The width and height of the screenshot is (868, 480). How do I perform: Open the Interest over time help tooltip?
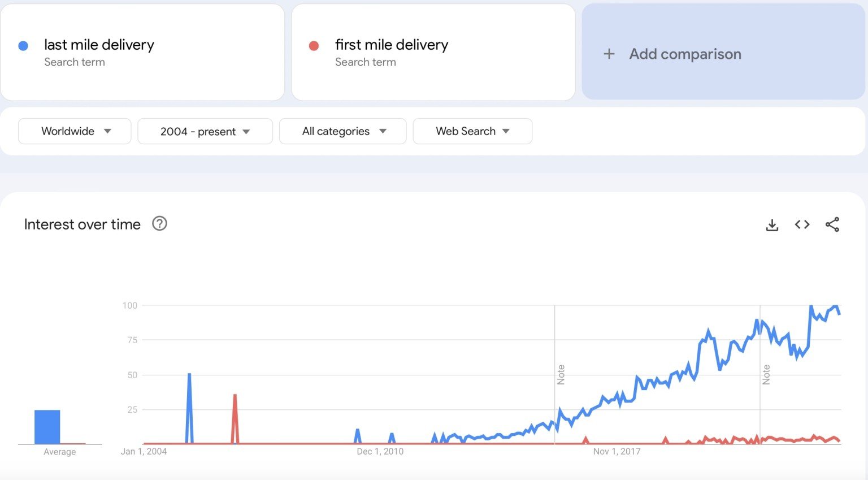pos(159,224)
